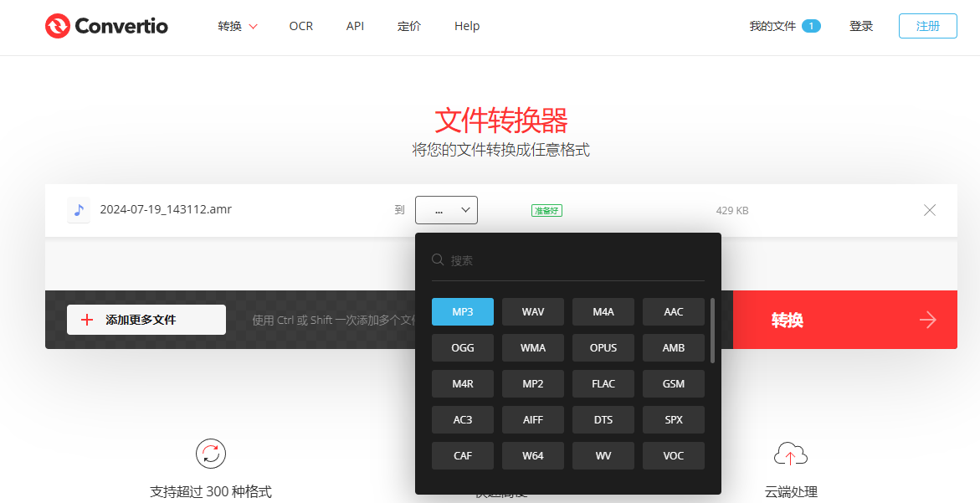This screenshot has width=980, height=503.
Task: Click the format list scrollbar
Action: click(x=712, y=330)
